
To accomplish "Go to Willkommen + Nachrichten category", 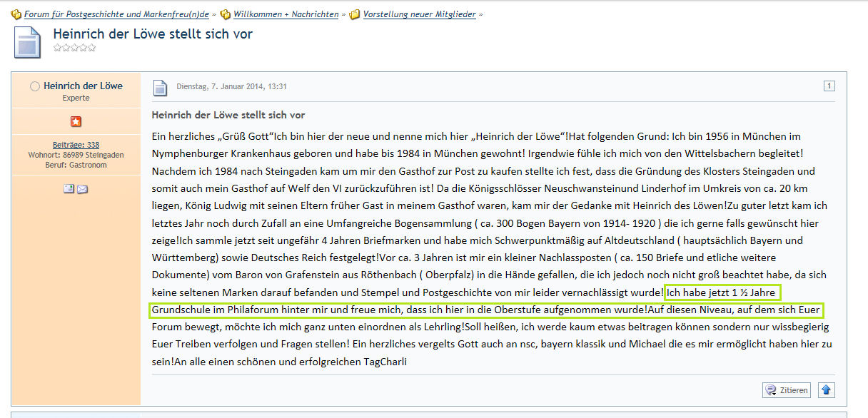I will 286,14.
